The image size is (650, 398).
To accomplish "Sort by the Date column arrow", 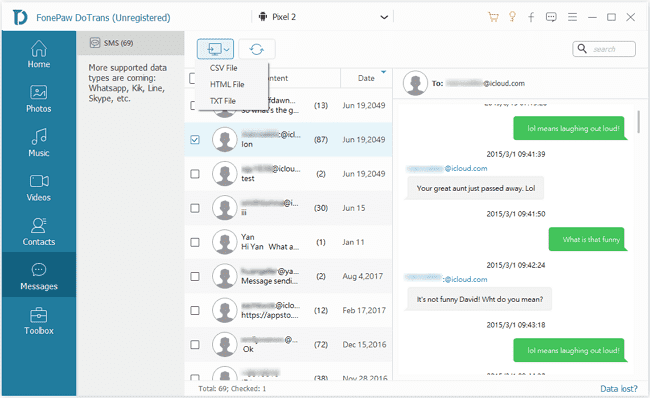I will tap(383, 72).
